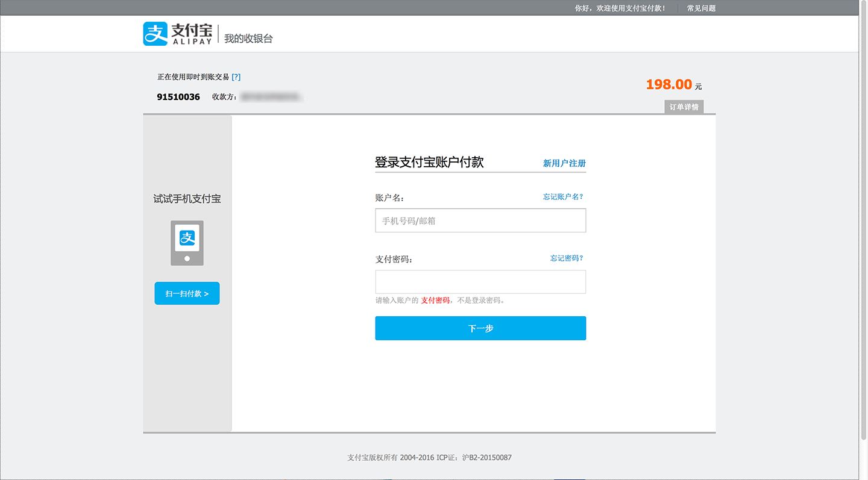Click the blurred 收款方 recipient name

click(271, 96)
